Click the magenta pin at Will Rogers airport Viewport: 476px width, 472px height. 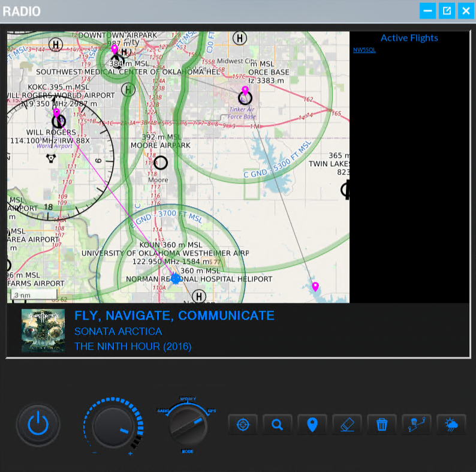coord(56,112)
